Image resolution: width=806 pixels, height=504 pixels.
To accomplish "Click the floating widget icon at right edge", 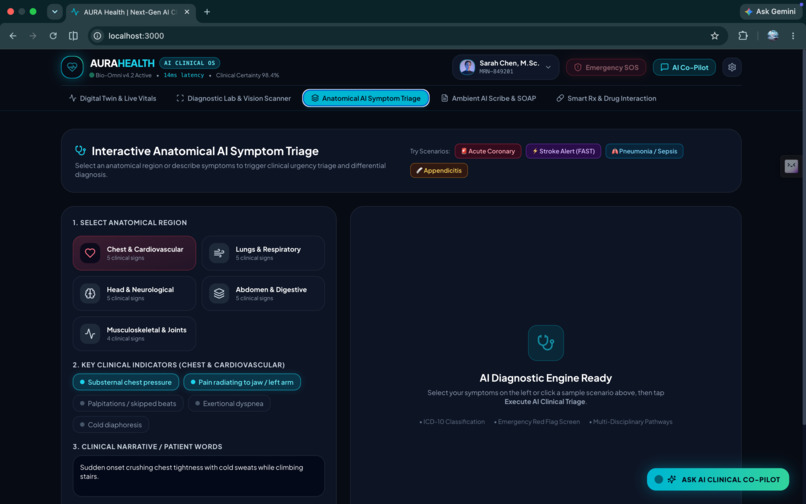I will (x=791, y=166).
